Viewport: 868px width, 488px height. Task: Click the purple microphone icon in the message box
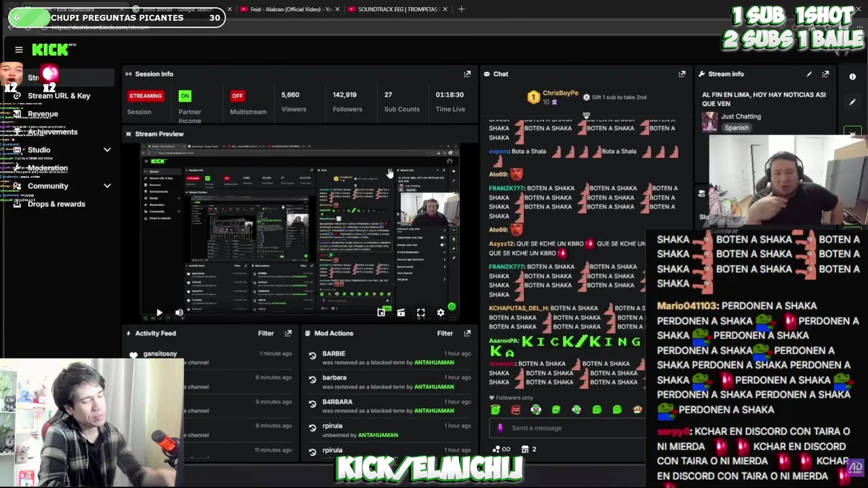point(500,428)
